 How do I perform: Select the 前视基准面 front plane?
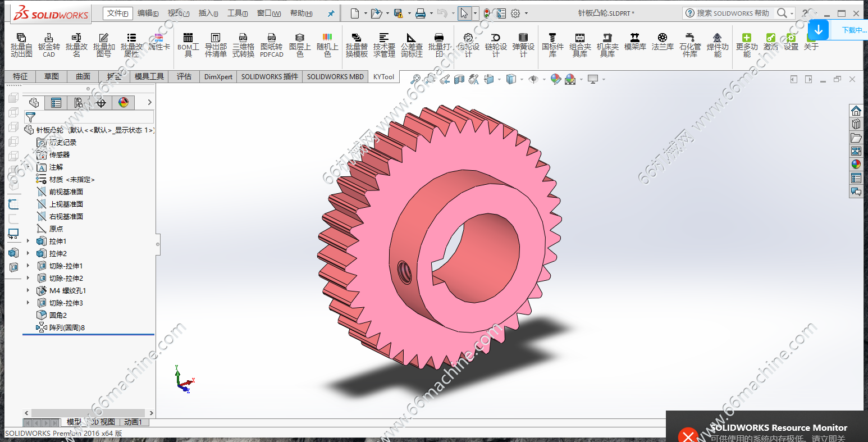(x=60, y=192)
